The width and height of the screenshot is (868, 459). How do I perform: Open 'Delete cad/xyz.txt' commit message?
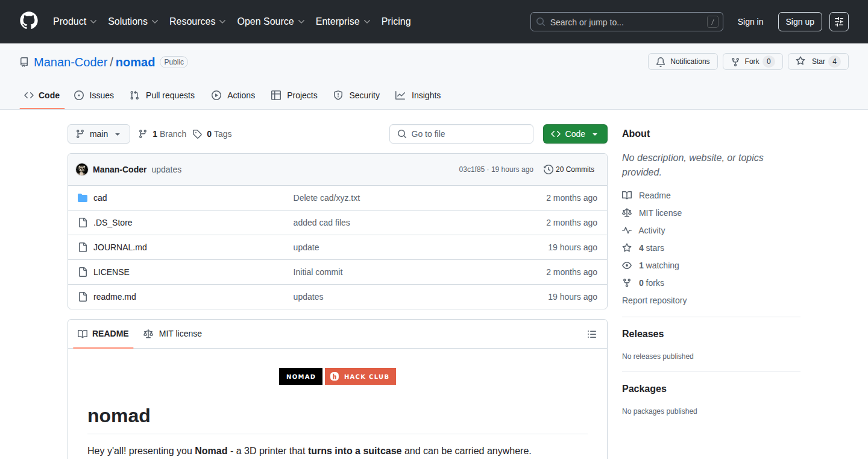(x=327, y=198)
